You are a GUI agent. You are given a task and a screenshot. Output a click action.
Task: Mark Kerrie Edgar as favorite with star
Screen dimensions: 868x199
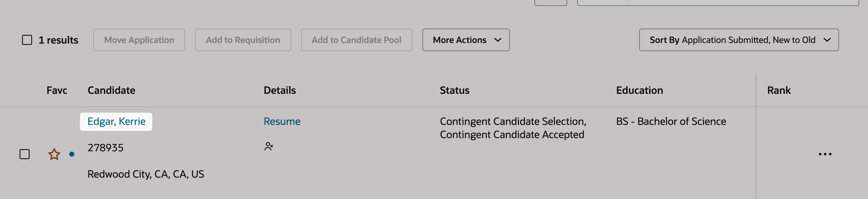tap(54, 154)
